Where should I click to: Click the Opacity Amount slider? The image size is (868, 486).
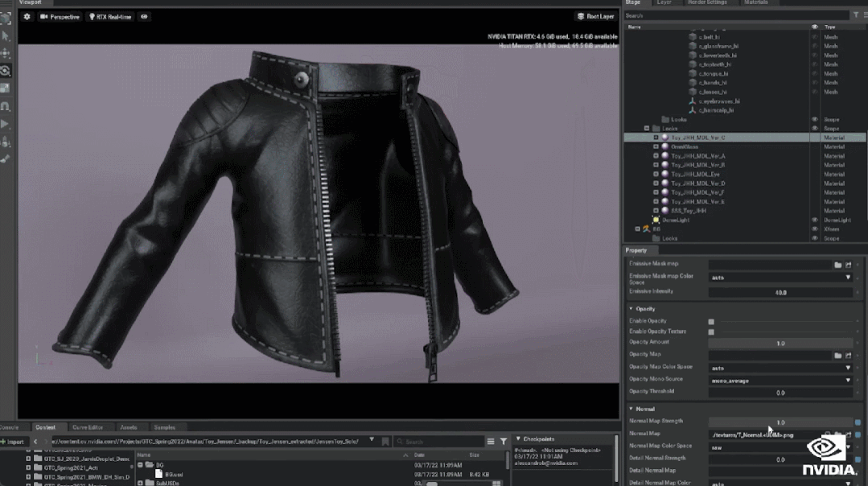coord(780,343)
